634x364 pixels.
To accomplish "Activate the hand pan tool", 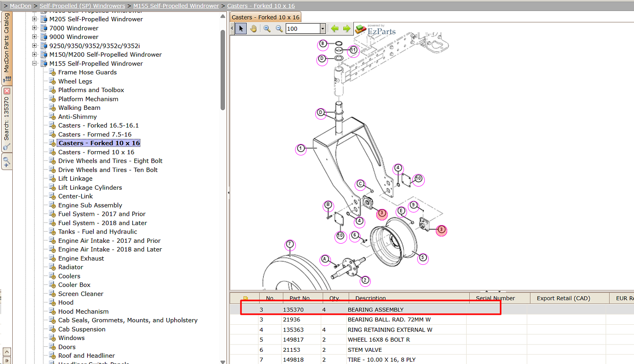I will pyautogui.click(x=253, y=29).
